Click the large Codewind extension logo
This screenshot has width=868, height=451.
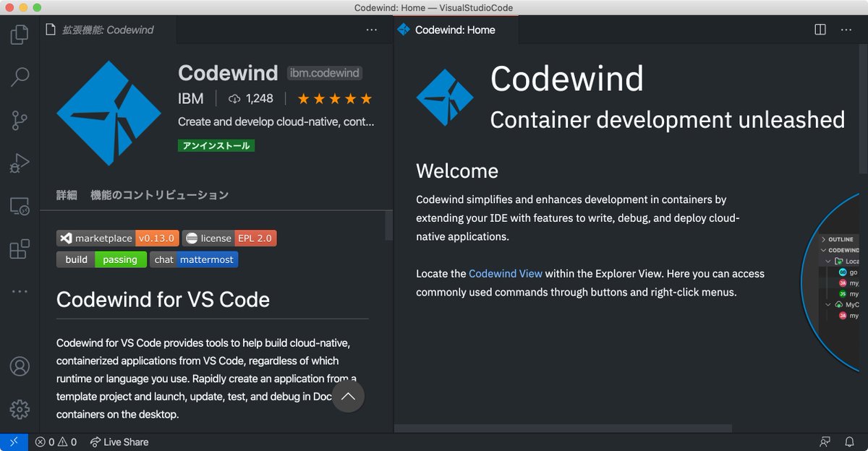coord(109,113)
